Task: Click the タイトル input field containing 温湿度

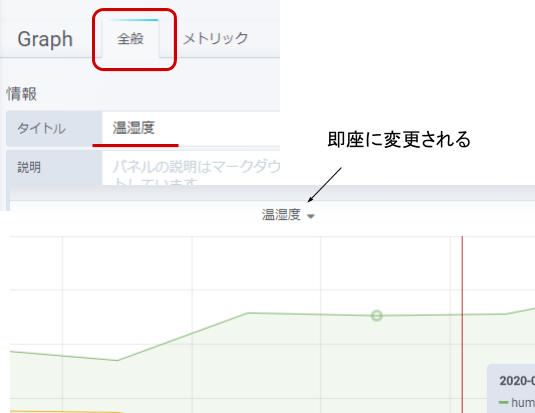Action: point(191,128)
